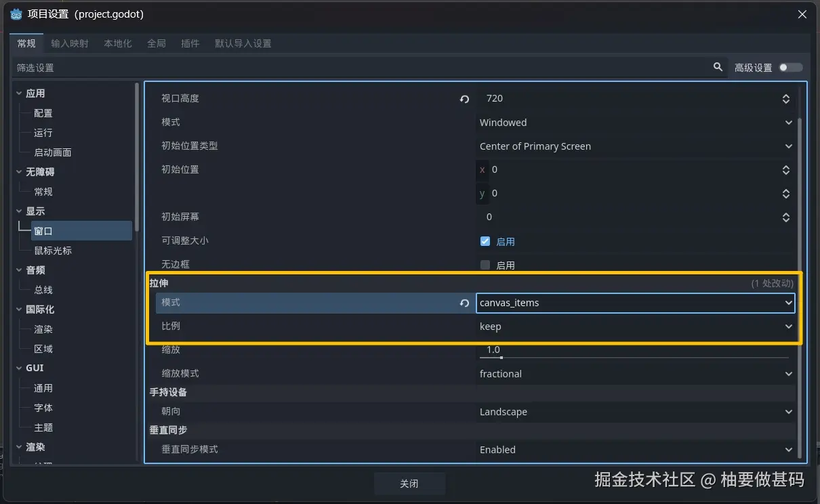Uncheck 可调整大小 启用 checkbox
Screen dimensions: 820x504
[x=485, y=241]
